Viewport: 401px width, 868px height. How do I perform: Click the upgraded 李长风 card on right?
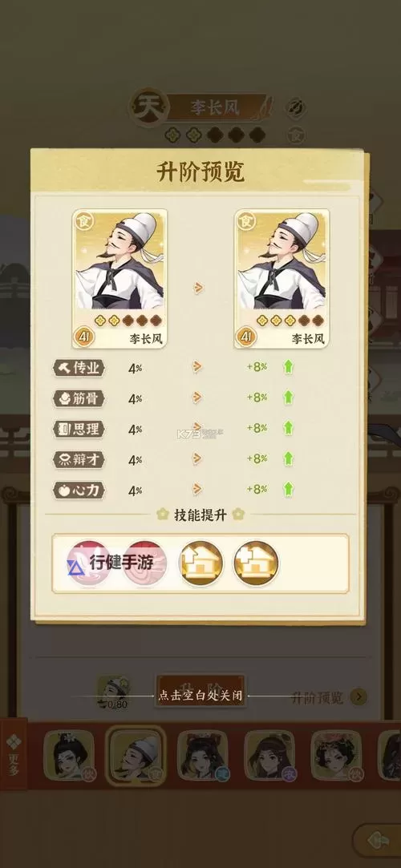pyautogui.click(x=282, y=278)
